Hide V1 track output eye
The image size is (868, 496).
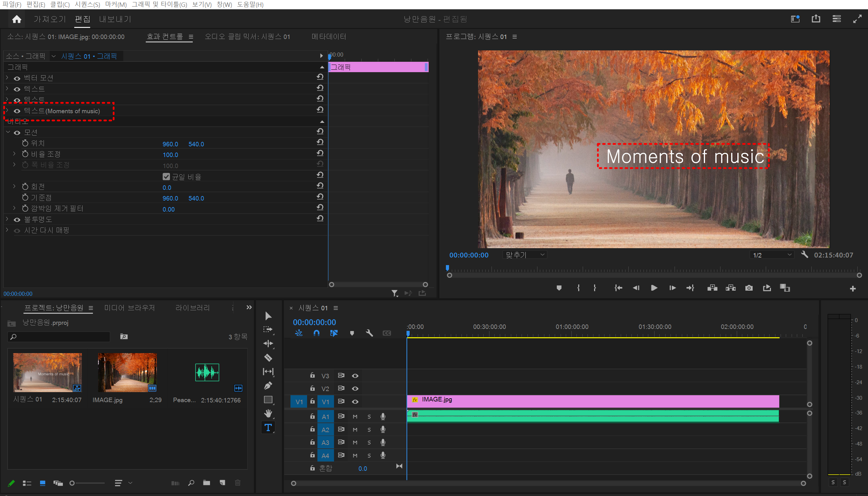355,401
